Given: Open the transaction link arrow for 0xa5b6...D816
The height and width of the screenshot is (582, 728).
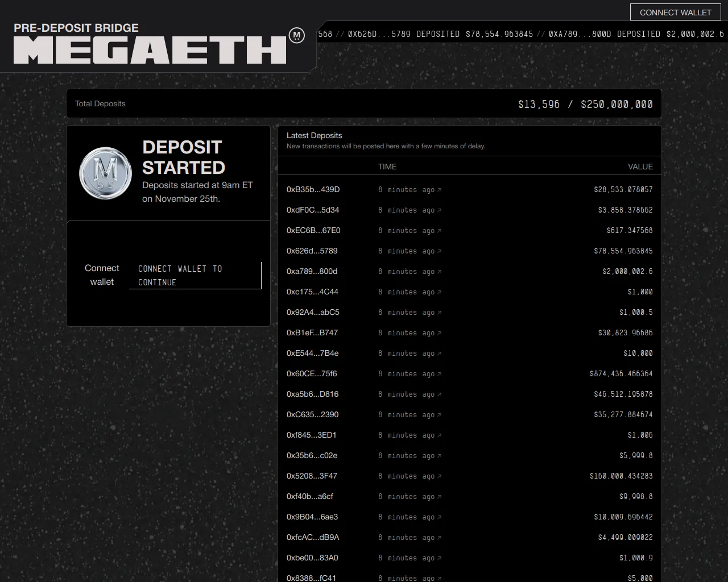Looking at the screenshot, I should click(439, 394).
